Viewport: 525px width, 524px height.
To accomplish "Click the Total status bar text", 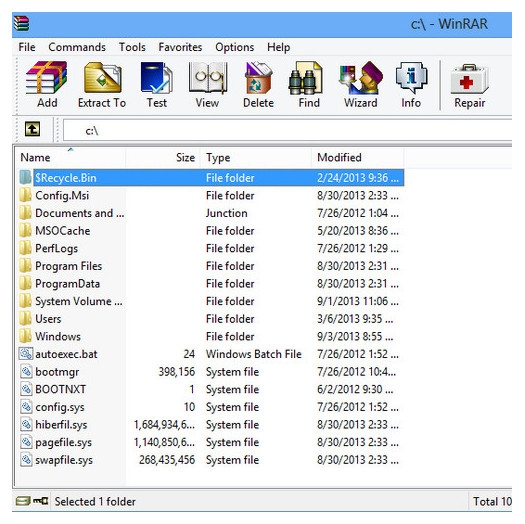I will 492,501.
